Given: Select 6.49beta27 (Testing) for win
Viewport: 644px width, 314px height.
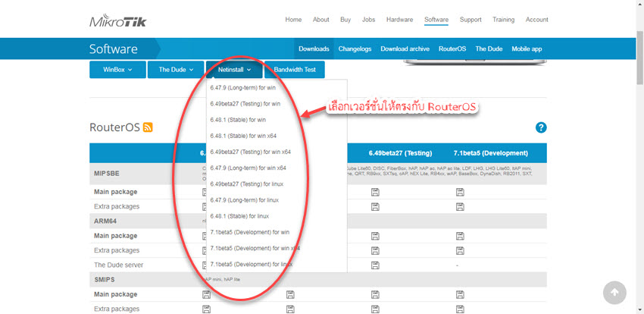Looking at the screenshot, I should (245, 104).
